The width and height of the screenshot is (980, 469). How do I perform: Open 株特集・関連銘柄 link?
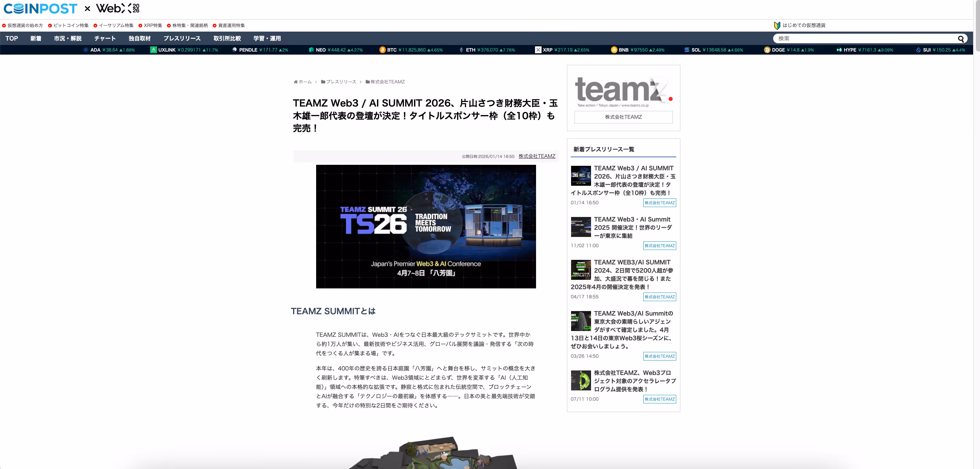tap(190, 25)
